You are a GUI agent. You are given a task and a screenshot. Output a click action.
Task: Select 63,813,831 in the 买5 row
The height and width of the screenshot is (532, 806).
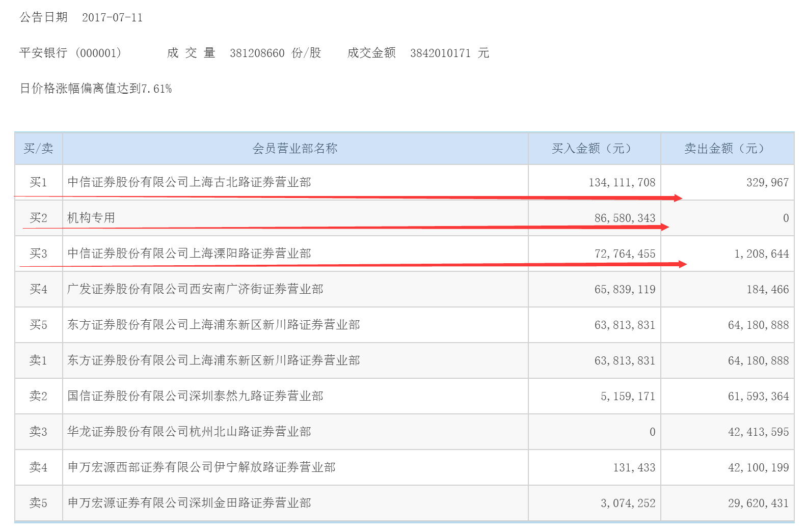pyautogui.click(x=625, y=325)
